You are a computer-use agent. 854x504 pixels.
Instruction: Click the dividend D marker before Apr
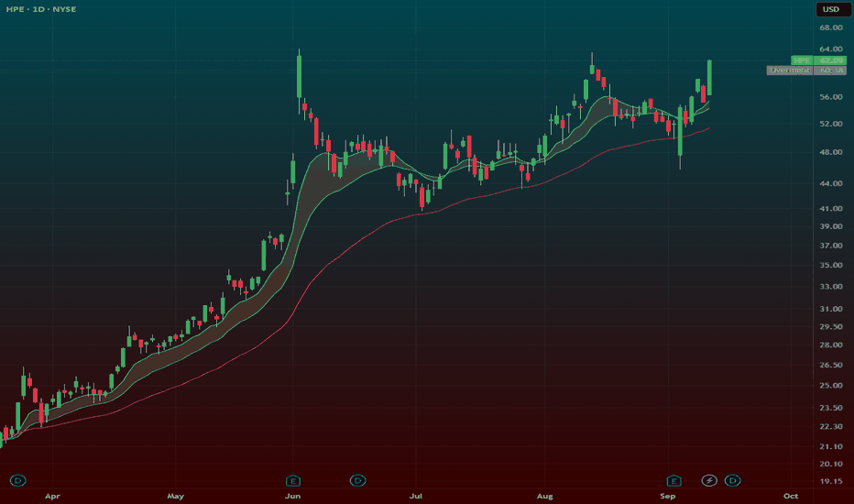(x=18, y=480)
